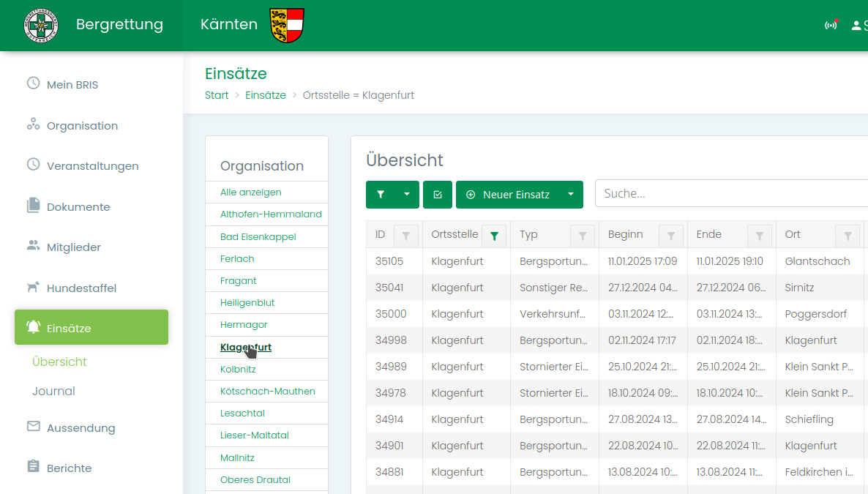Expand the Neuer Einsatz dropdown arrow

(x=570, y=195)
